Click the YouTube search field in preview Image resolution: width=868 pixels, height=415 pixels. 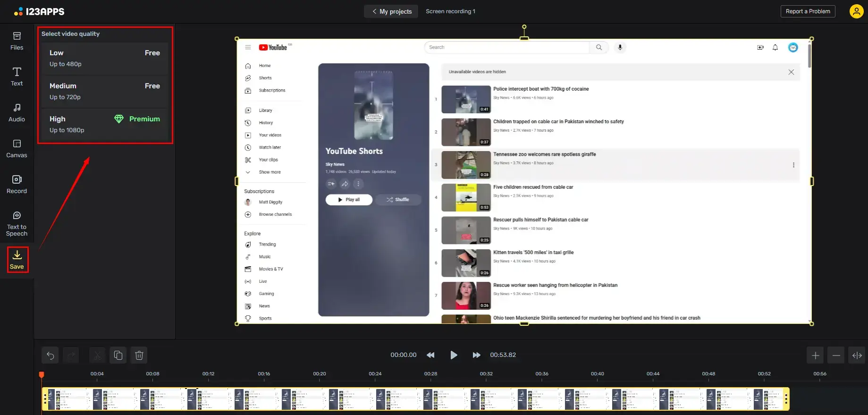(x=507, y=47)
